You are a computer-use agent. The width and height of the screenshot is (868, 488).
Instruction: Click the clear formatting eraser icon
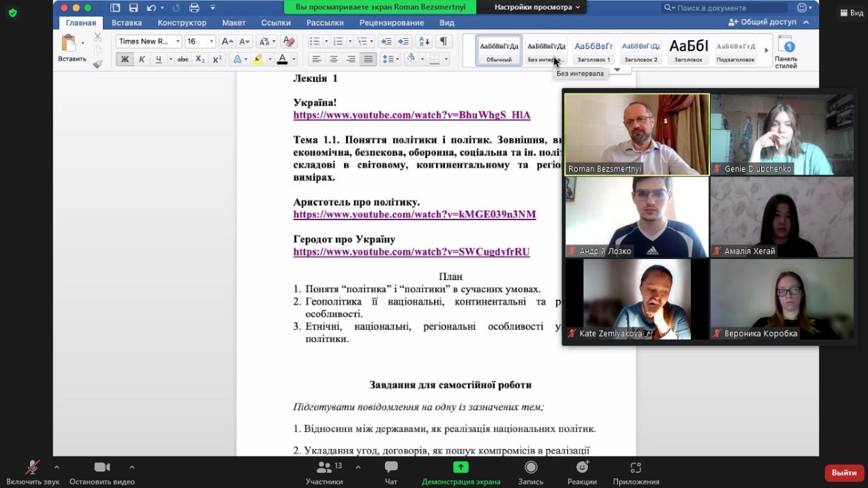(x=288, y=42)
